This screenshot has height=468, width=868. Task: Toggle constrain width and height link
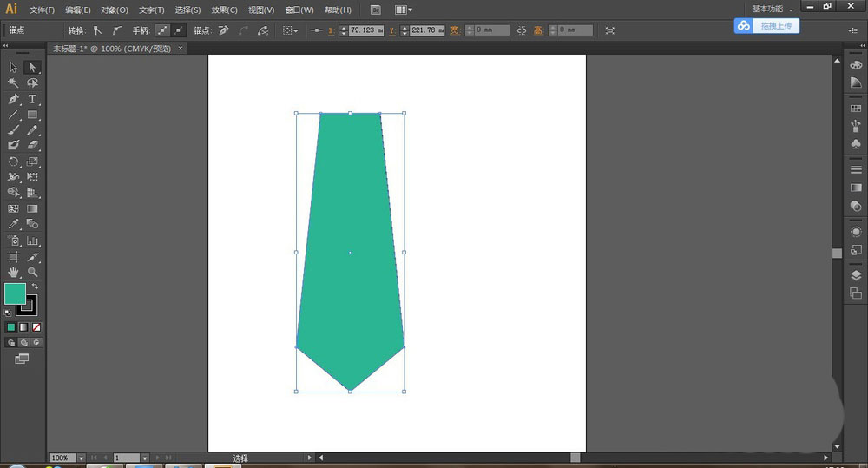click(x=522, y=30)
